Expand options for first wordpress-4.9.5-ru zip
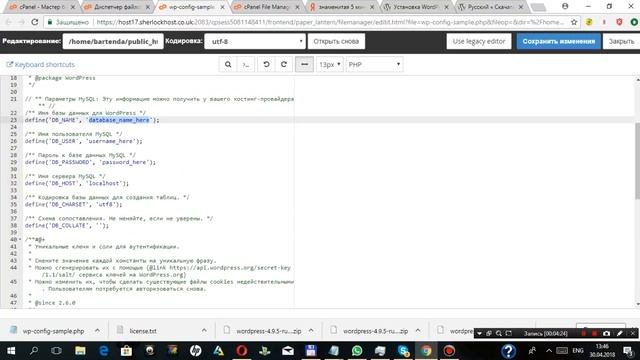Screen dimensions: 640x360 click(x=311, y=331)
